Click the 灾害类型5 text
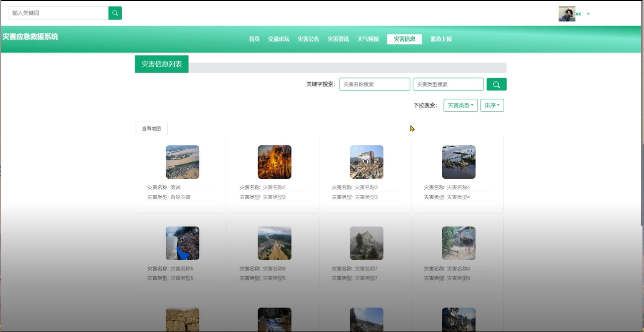This screenshot has width=644, height=332. click(182, 278)
